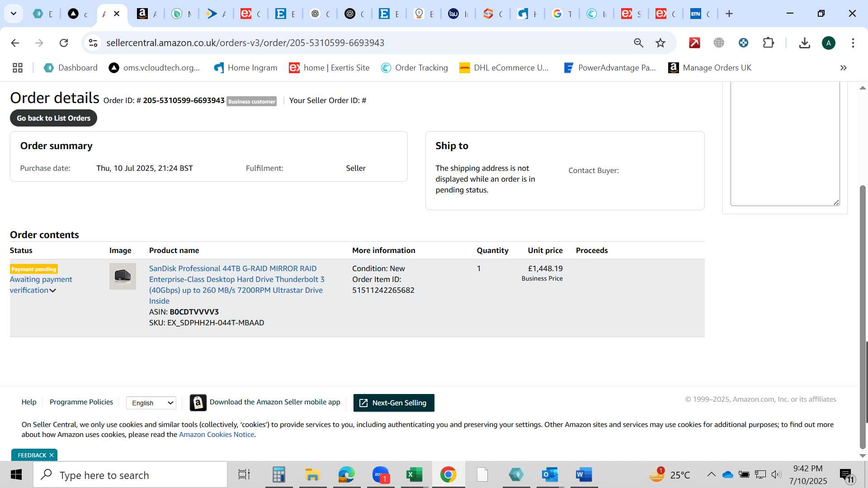Open Zoom from taskbar
Viewport: 868px width, 488px height.
pos(381,475)
